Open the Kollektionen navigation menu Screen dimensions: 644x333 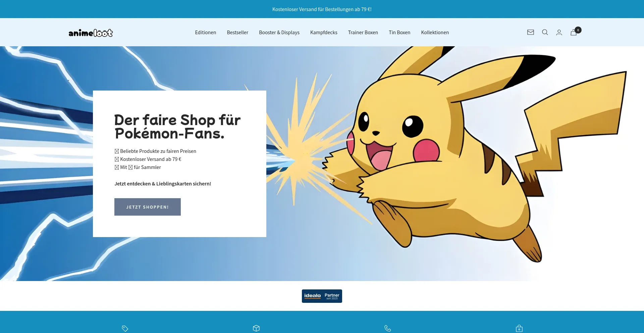pyautogui.click(x=435, y=32)
